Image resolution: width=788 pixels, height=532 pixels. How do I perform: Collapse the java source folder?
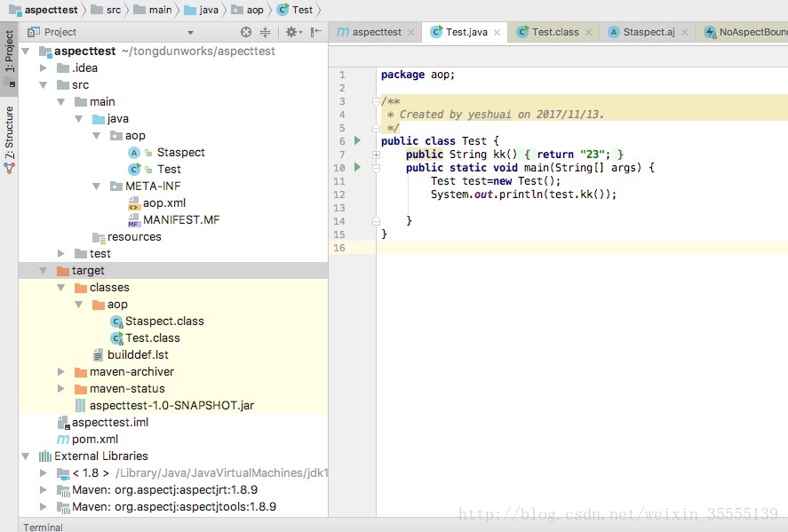pos(78,118)
